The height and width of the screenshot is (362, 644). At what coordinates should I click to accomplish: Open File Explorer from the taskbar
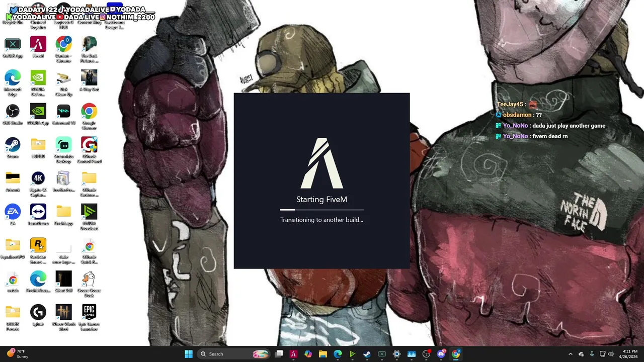(323, 354)
